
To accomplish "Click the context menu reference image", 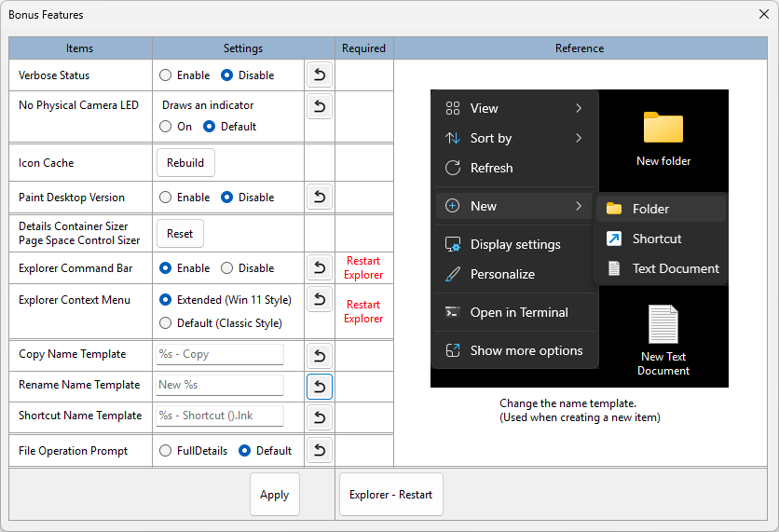I will [x=580, y=239].
